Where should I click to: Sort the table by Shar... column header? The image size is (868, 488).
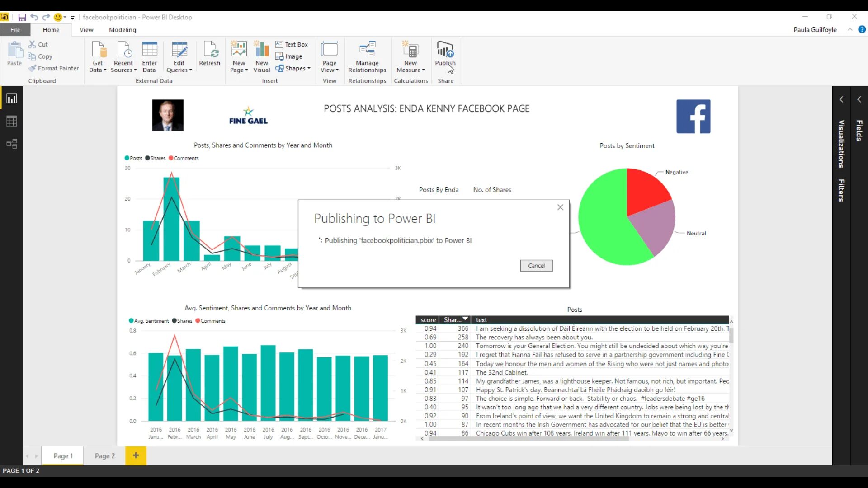pos(456,320)
